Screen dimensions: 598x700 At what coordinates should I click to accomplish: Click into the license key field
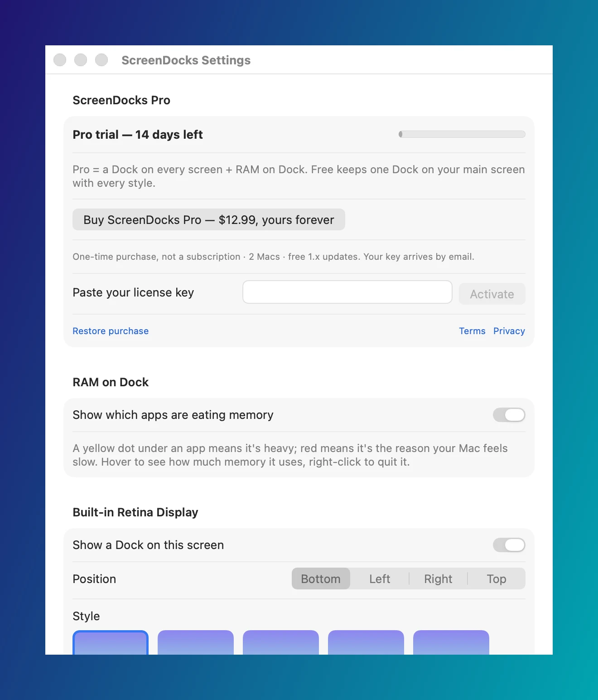347,292
